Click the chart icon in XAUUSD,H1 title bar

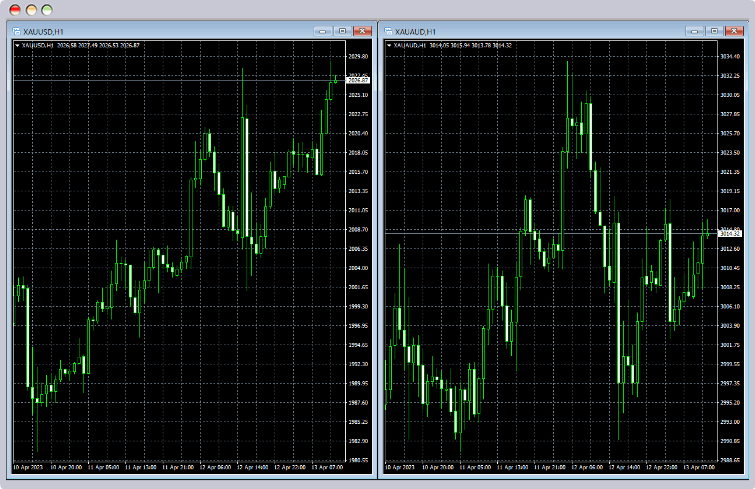(16, 31)
